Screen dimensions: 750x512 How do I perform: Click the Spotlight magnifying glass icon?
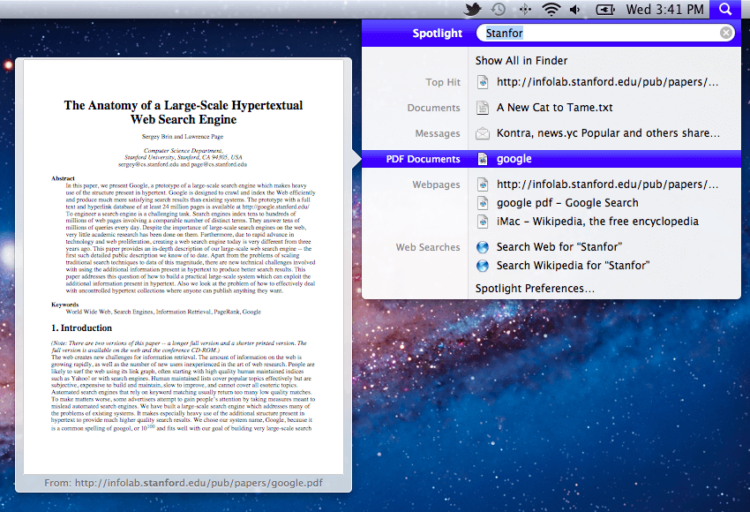coord(725,9)
